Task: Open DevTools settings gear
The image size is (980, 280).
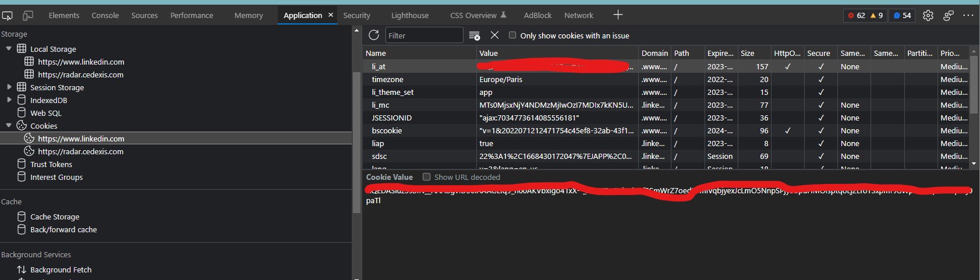Action: click(x=928, y=16)
